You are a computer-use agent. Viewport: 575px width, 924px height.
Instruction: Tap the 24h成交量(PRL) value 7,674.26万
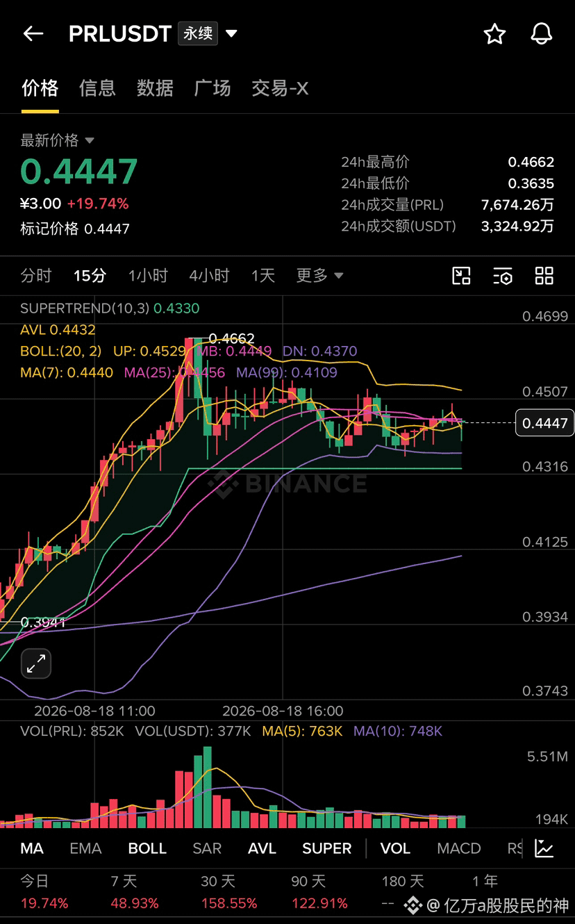click(x=517, y=205)
